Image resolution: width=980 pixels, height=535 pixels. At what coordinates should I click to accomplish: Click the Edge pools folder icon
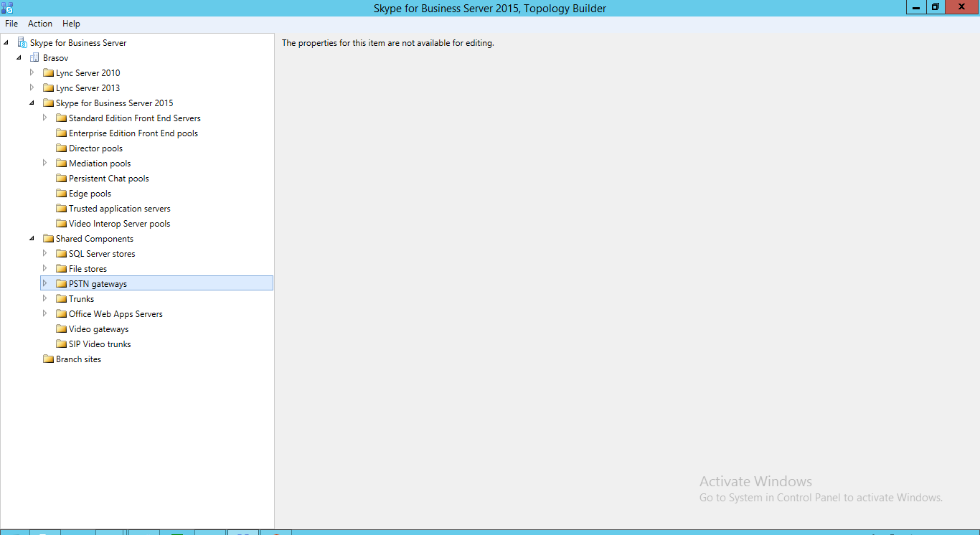61,194
